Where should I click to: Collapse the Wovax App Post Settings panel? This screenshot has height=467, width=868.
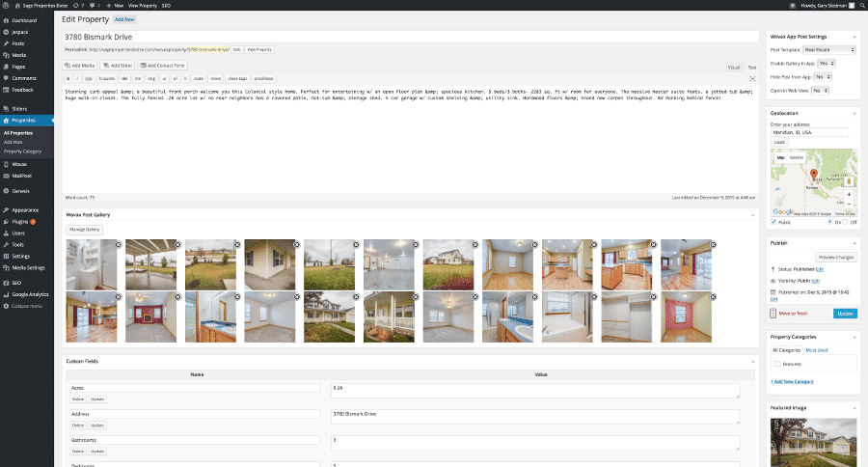(854, 37)
